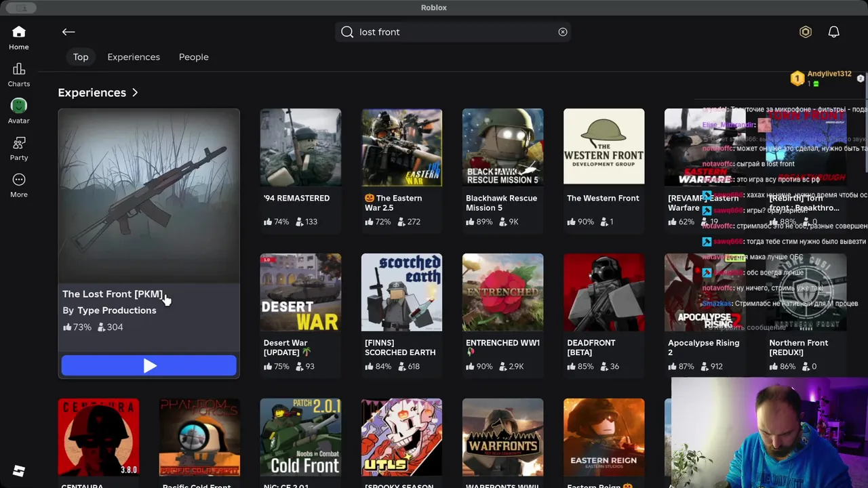Viewport: 868px width, 488px height.
Task: Open the DEADFRONT [BETA] thumbnail
Action: (x=604, y=292)
